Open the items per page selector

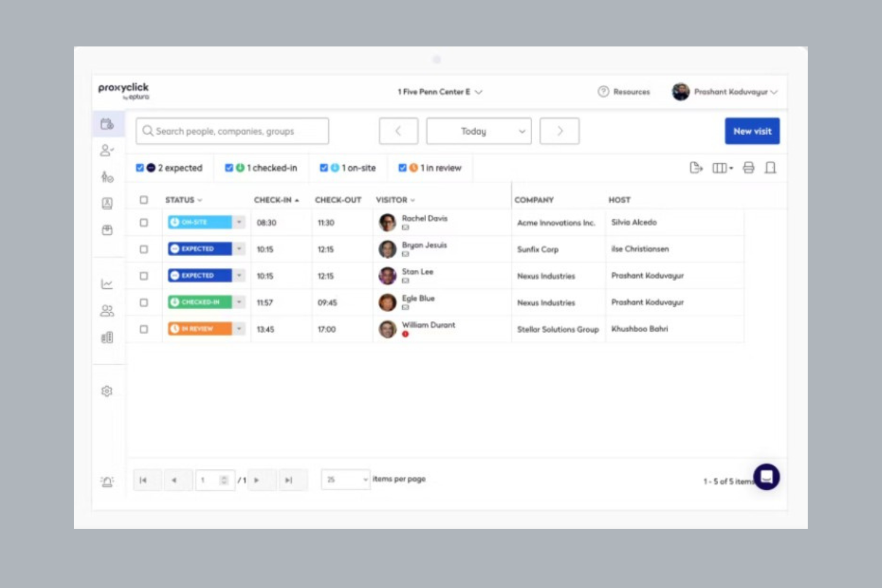(346, 480)
